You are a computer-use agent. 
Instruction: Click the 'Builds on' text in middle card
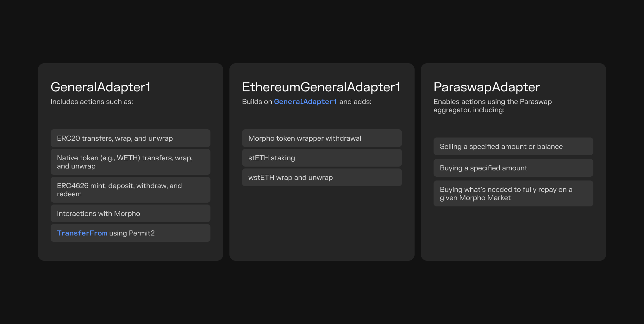click(x=257, y=102)
